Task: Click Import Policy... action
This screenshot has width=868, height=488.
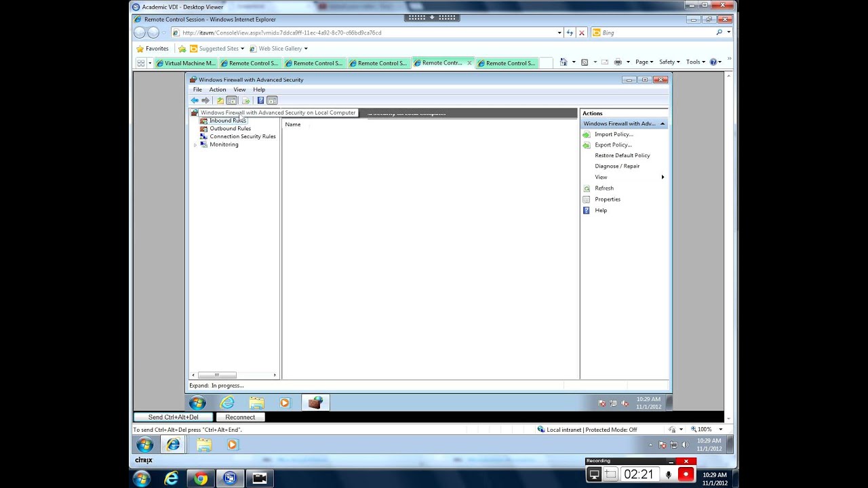Action: click(x=614, y=134)
